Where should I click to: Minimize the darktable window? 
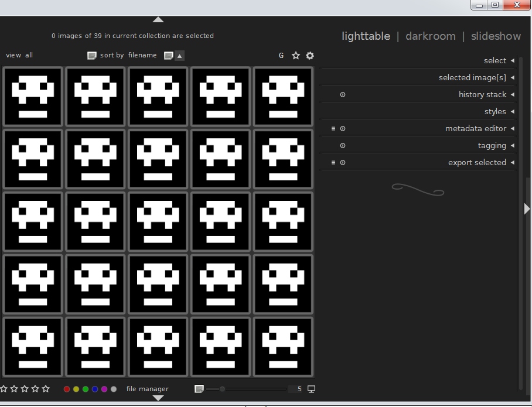479,5
